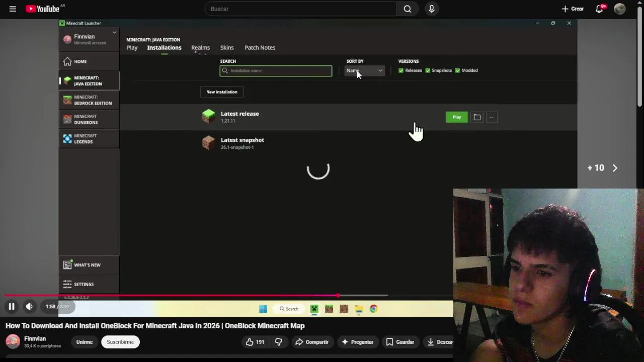
Task: Toggle the Releases checkbox
Action: click(x=401, y=70)
